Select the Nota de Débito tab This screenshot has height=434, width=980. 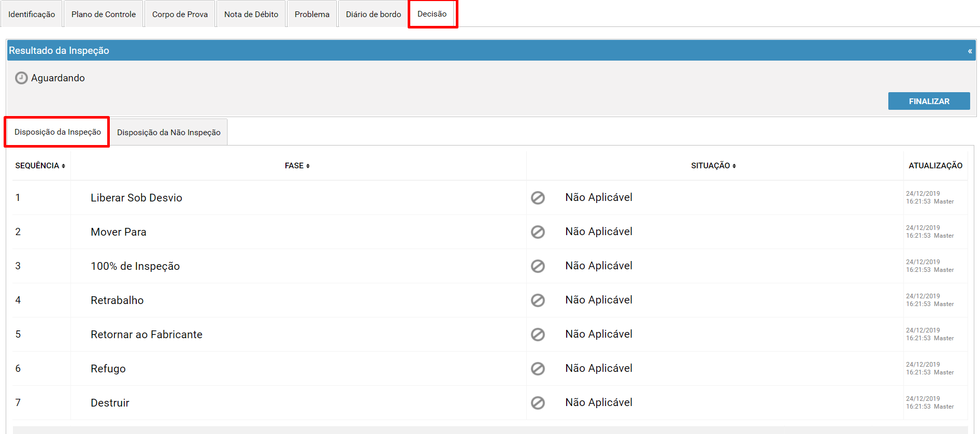251,14
